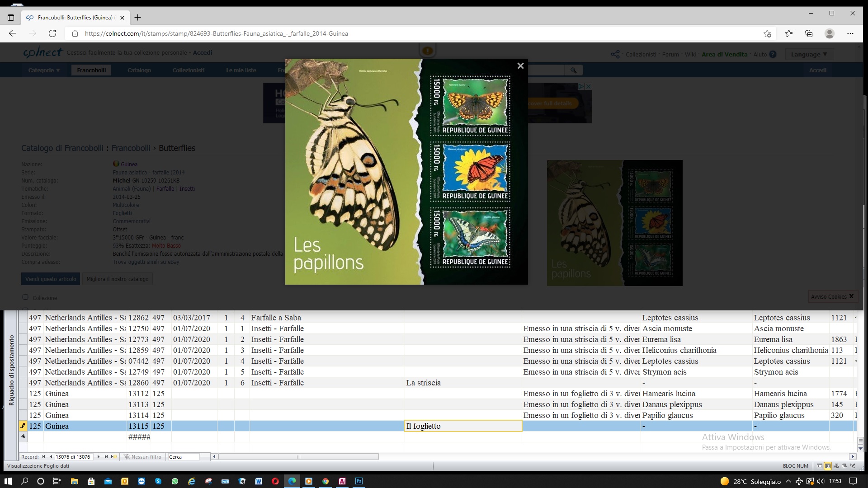Expand the Categorie dropdown menu

coord(44,70)
